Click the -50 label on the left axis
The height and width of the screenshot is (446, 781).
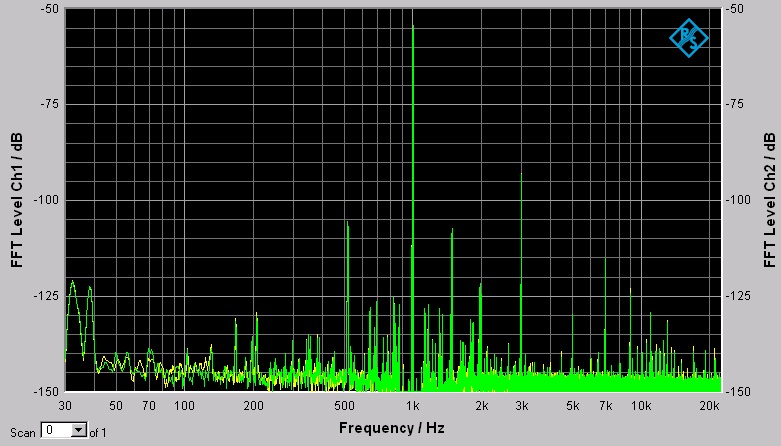pos(49,9)
